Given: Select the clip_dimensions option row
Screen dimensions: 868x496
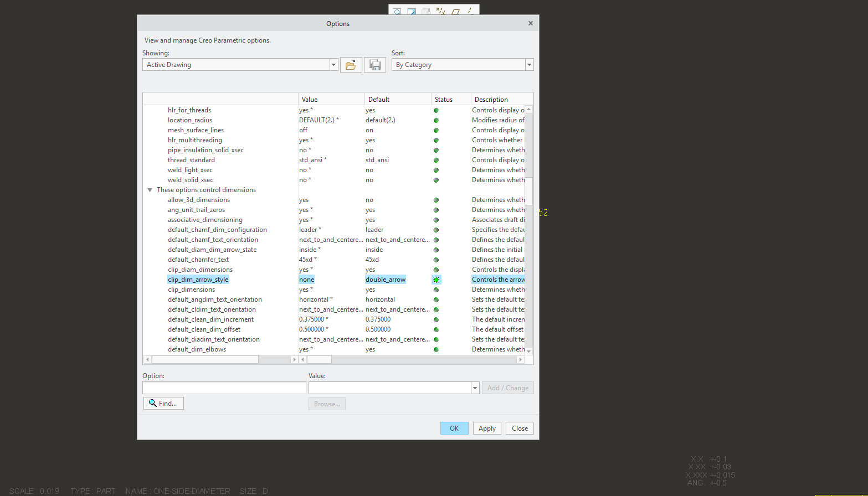Looking at the screenshot, I should [x=192, y=290].
